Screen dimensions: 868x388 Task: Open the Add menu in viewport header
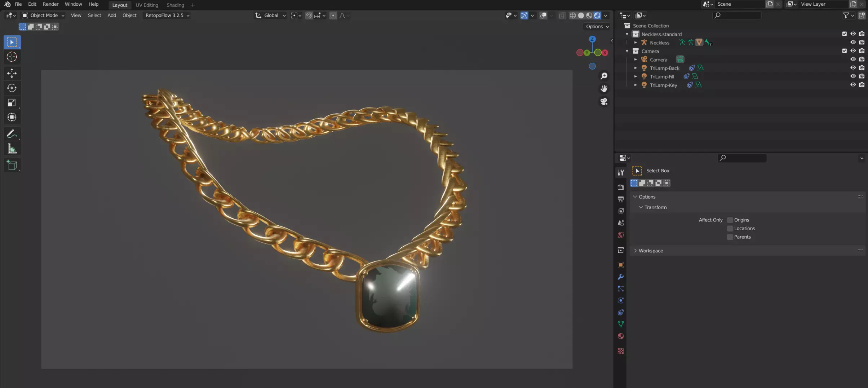112,16
